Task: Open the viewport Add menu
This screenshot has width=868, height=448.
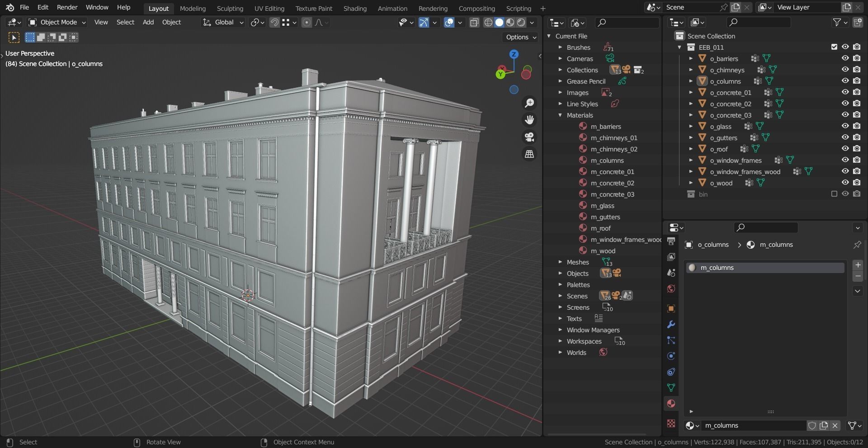Action: pyautogui.click(x=148, y=22)
